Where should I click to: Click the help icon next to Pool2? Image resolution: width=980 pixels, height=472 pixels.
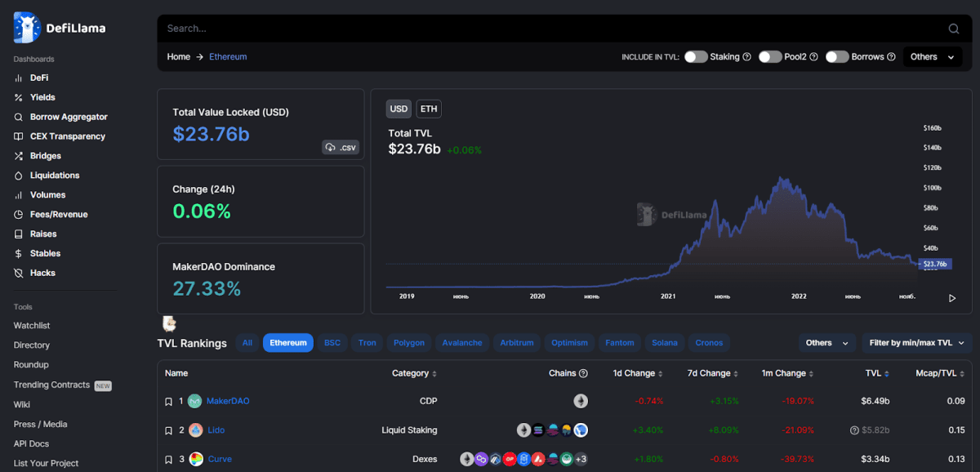coord(814,57)
